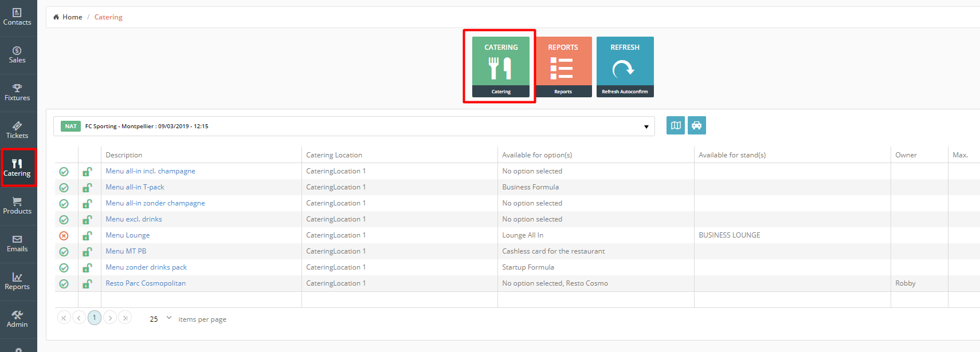Viewport: 980px width, 352px height.
Task: Click lock icon for Menu MT PB
Action: tap(87, 251)
